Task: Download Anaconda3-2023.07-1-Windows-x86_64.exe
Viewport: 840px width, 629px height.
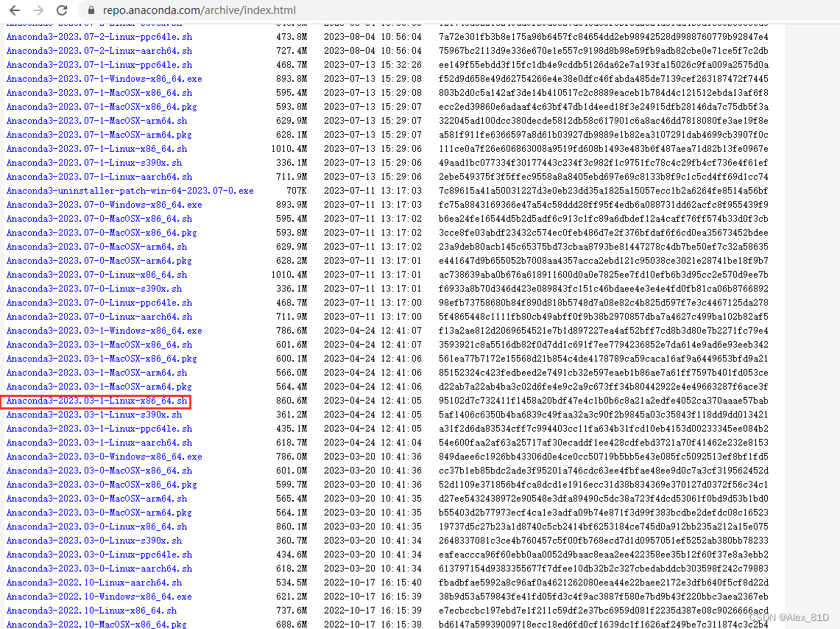Action: click(x=105, y=79)
